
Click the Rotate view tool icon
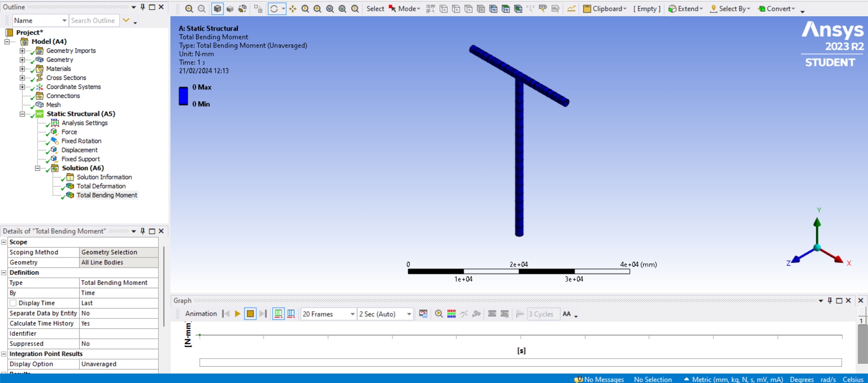click(x=274, y=9)
